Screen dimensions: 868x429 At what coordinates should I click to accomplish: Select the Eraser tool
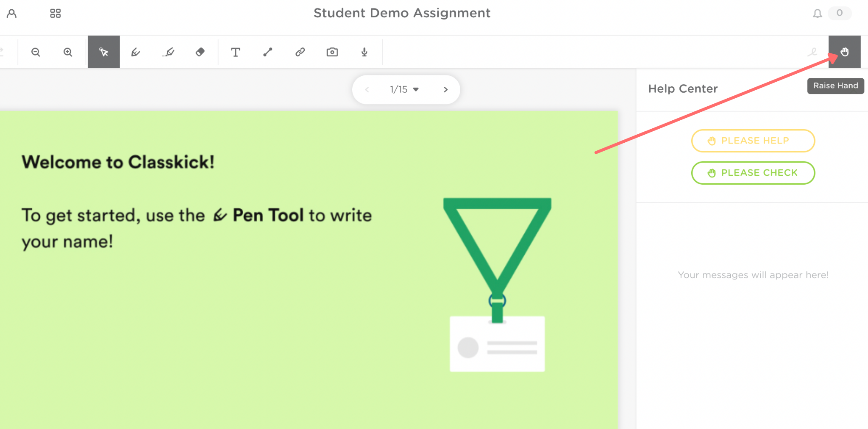click(x=200, y=52)
